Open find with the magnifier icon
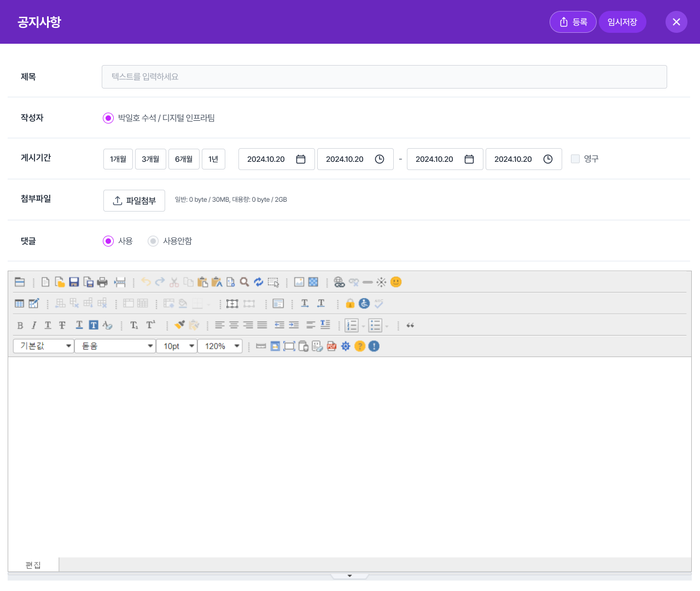Image resolution: width=700 pixels, height=591 pixels. point(244,282)
